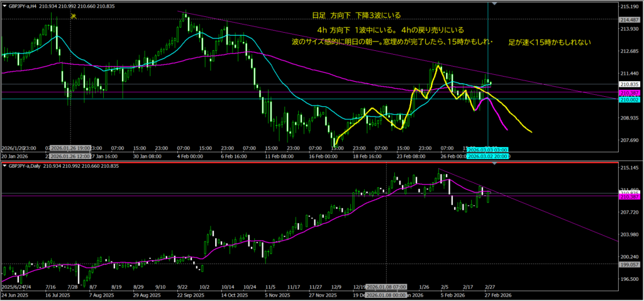
Task: Select the text label "足が速く15時かもしれない"
Action: click(x=550, y=43)
